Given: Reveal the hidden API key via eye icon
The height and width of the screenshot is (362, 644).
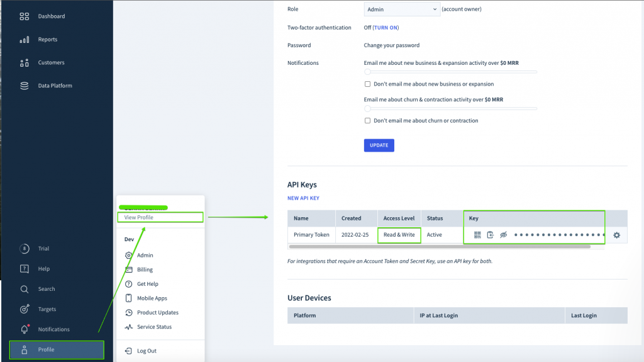Looking at the screenshot, I should coord(503,235).
